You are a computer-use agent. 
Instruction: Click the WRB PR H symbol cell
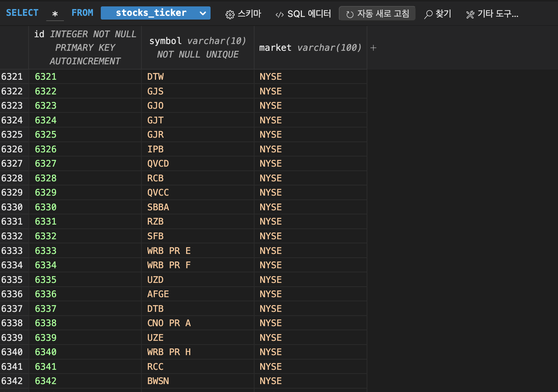click(x=198, y=352)
